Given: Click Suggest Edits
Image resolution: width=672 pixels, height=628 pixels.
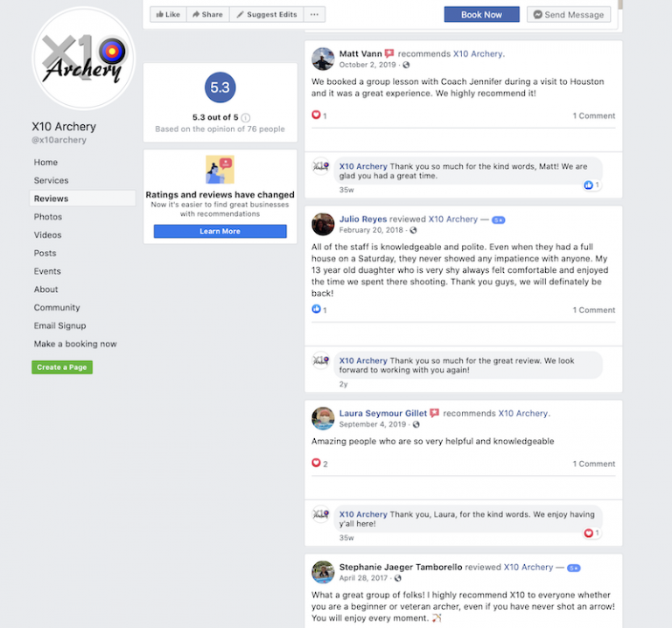Looking at the screenshot, I should point(267,15).
